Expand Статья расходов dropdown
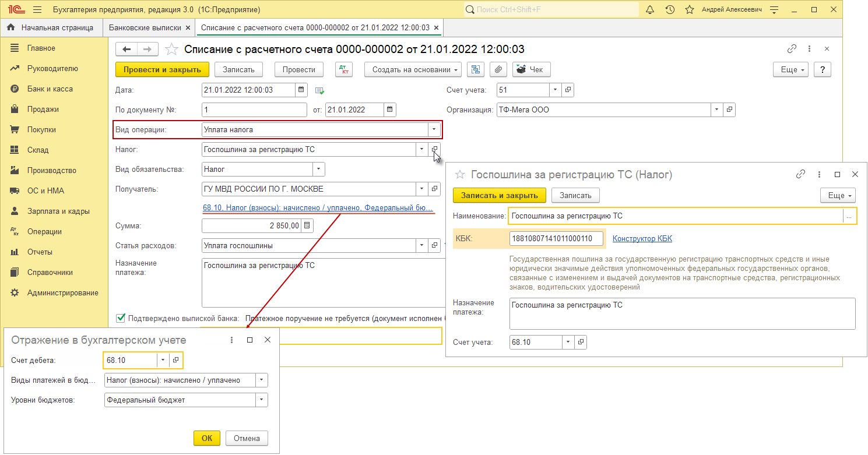Image resolution: width=868 pixels, height=455 pixels. click(x=422, y=245)
